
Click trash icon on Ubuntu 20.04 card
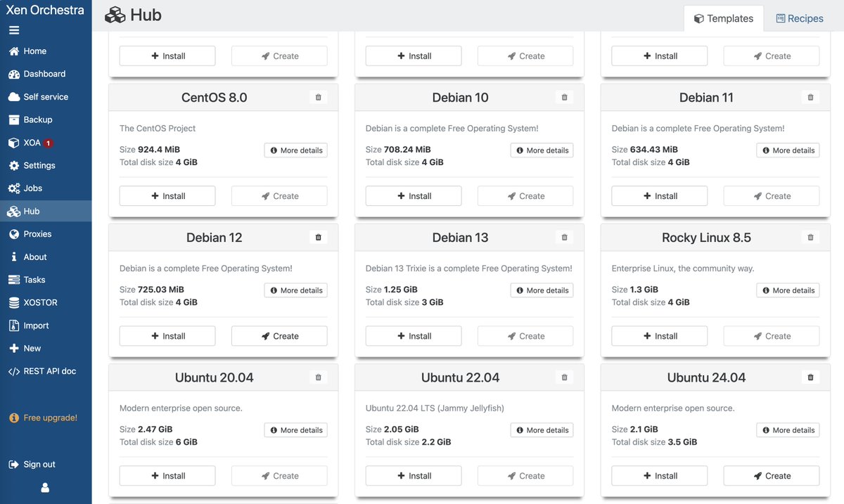(318, 377)
